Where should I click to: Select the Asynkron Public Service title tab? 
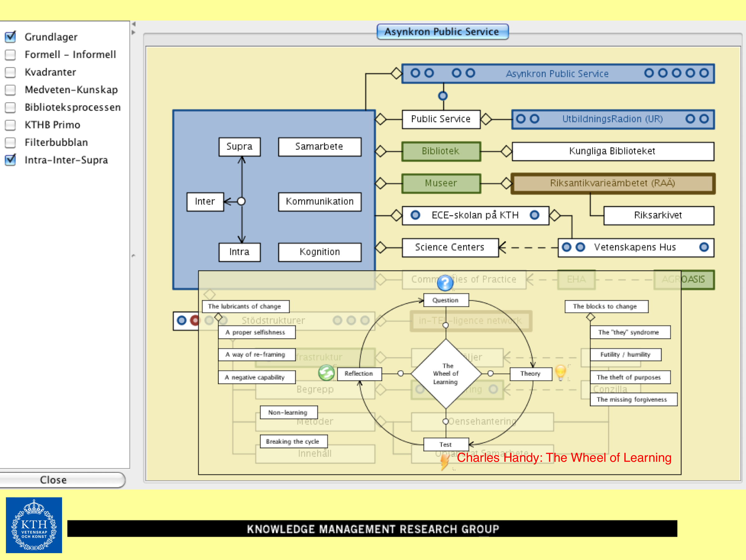[442, 32]
